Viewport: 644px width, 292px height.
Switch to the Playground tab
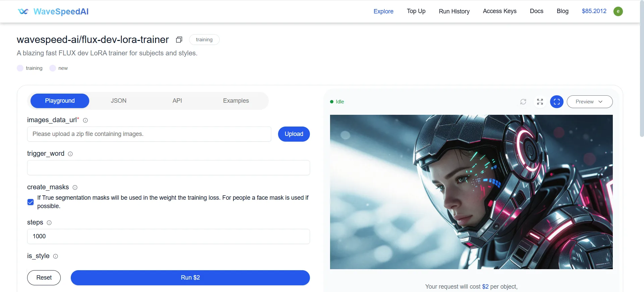coord(60,101)
